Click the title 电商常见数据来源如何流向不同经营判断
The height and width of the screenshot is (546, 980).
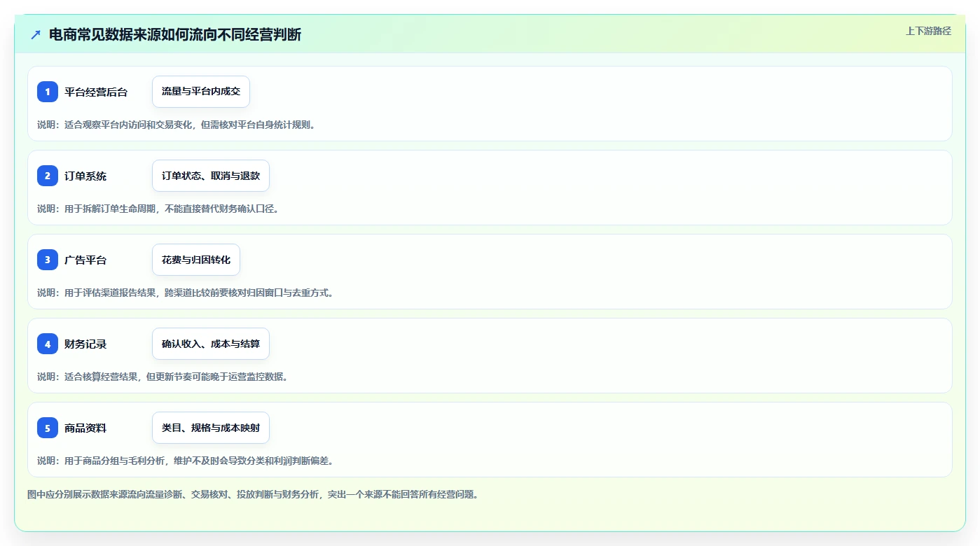(175, 34)
